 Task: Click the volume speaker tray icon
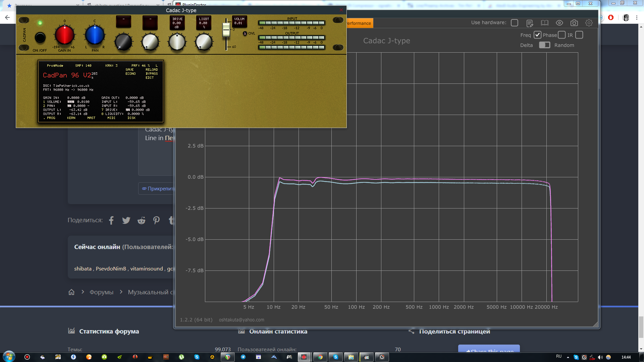(x=600, y=357)
